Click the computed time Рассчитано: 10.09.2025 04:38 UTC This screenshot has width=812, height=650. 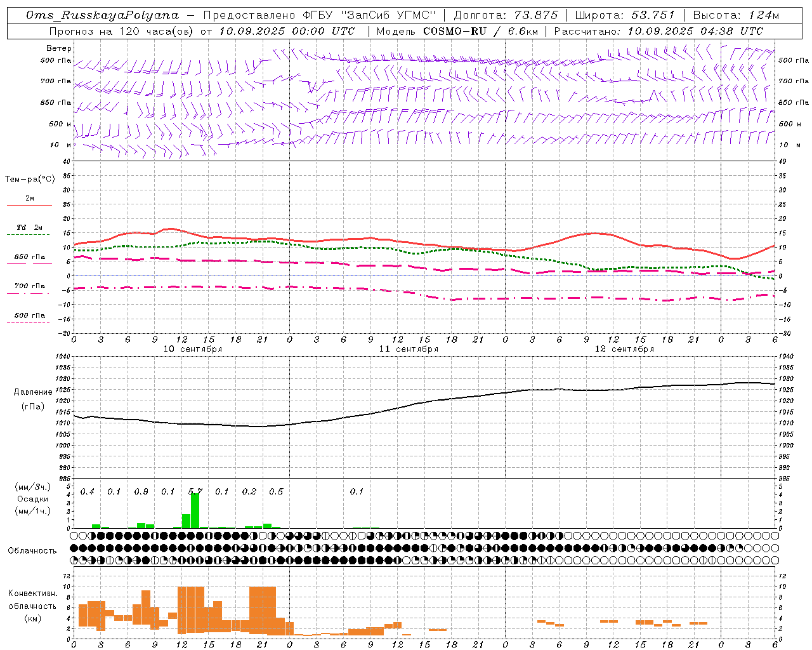(x=658, y=31)
